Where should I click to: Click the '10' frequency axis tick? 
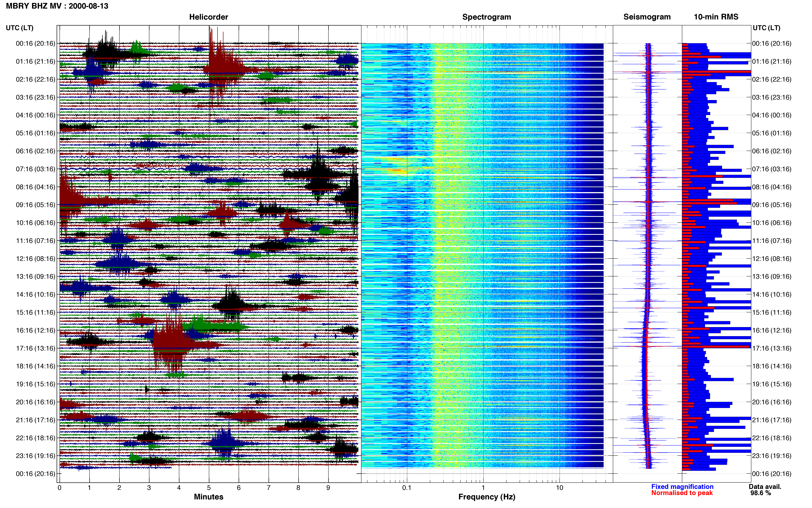pyautogui.click(x=559, y=488)
